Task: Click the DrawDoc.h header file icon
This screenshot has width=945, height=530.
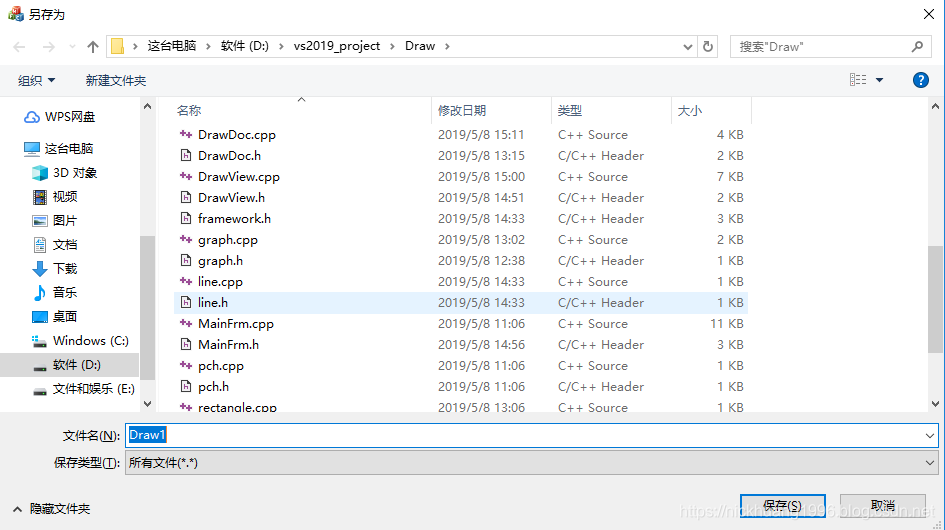Action: click(186, 156)
